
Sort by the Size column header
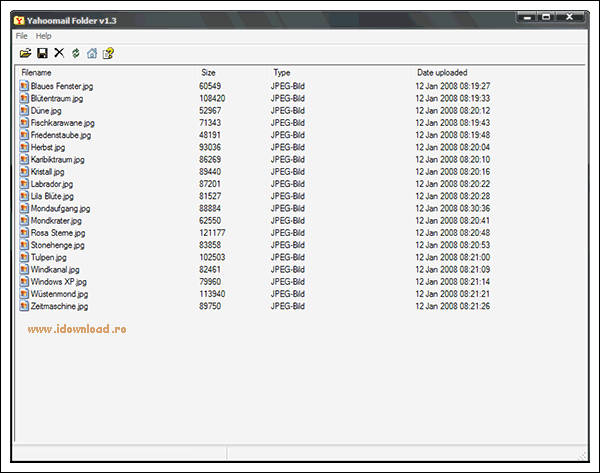click(x=208, y=73)
